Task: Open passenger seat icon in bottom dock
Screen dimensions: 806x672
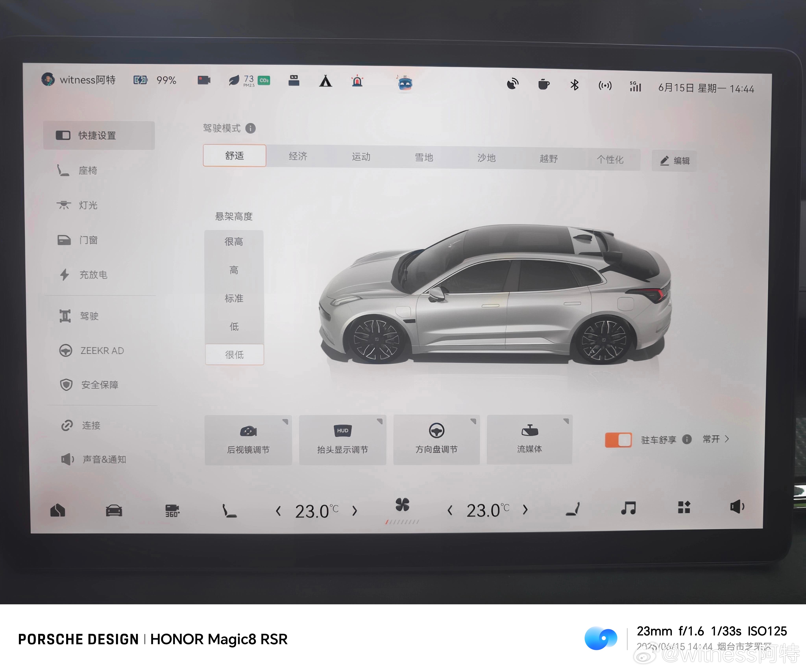Action: (573, 509)
